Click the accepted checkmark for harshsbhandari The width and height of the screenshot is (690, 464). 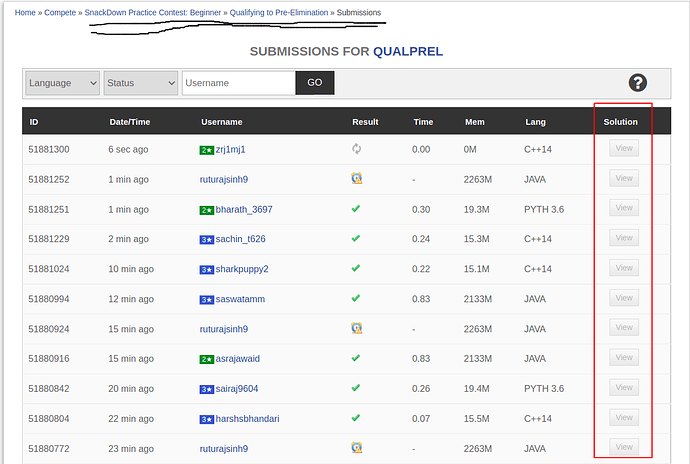[x=356, y=418]
